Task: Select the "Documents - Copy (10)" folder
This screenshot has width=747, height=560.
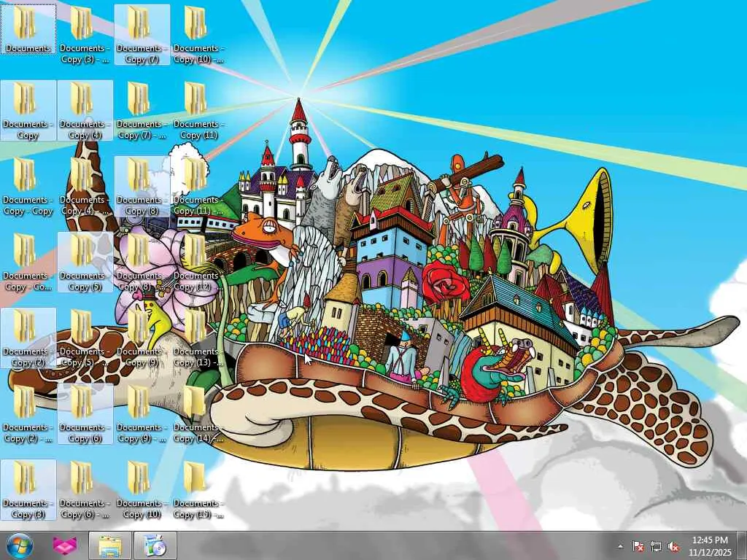Action: (x=142, y=489)
